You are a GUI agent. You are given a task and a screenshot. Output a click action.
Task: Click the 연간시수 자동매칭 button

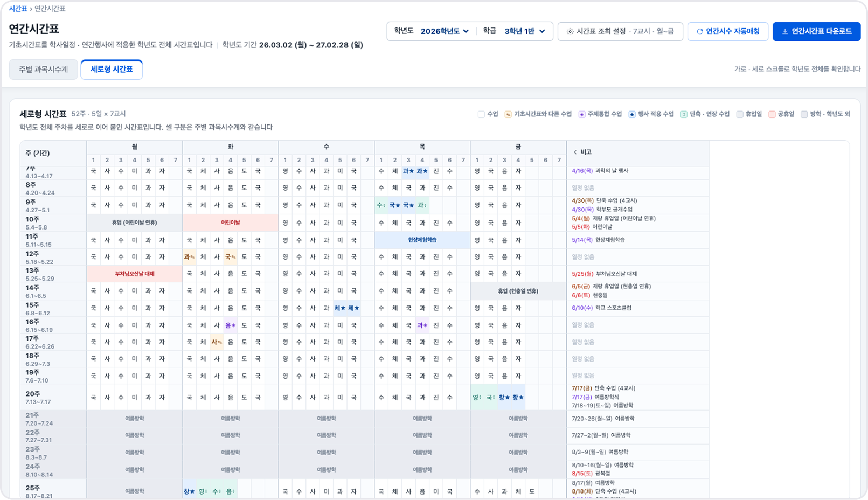(x=728, y=32)
